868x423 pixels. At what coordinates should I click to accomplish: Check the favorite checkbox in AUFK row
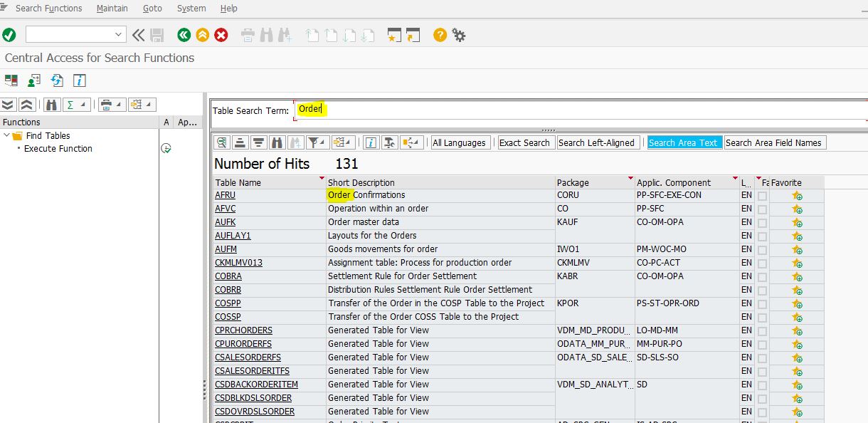763,223
